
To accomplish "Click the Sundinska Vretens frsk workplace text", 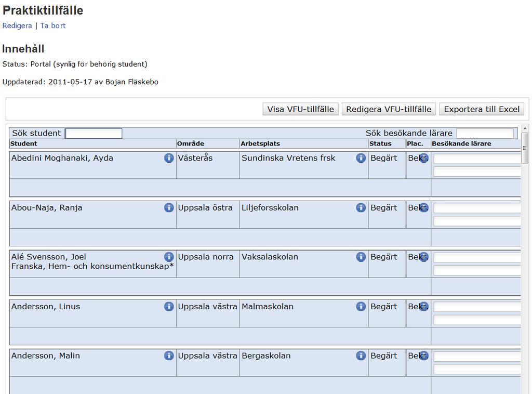I will (x=288, y=158).
